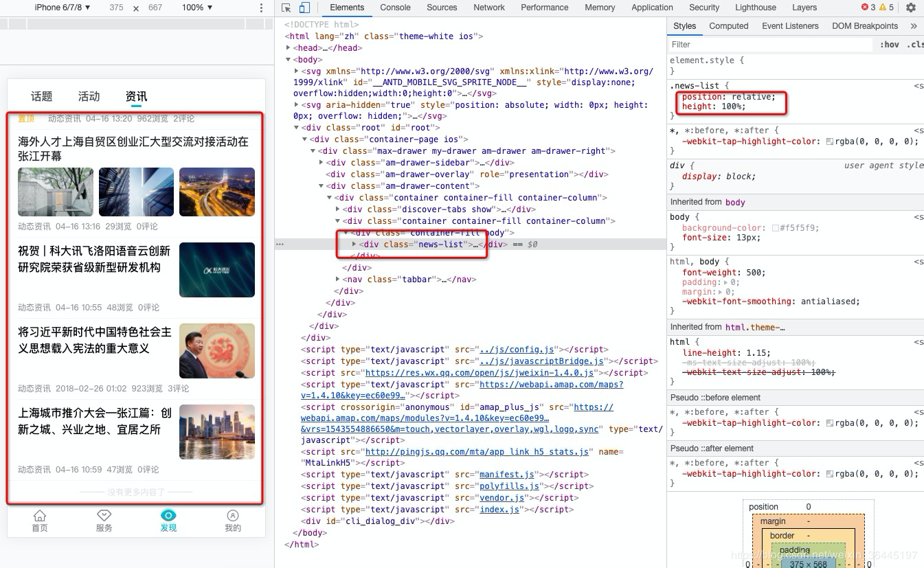Focus the Styles Filter input
924x568 pixels.
pyautogui.click(x=769, y=45)
